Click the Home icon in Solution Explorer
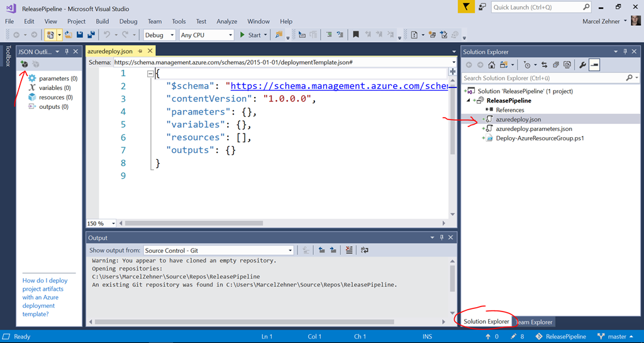Screen dimensions: 644x343 [x=492, y=65]
